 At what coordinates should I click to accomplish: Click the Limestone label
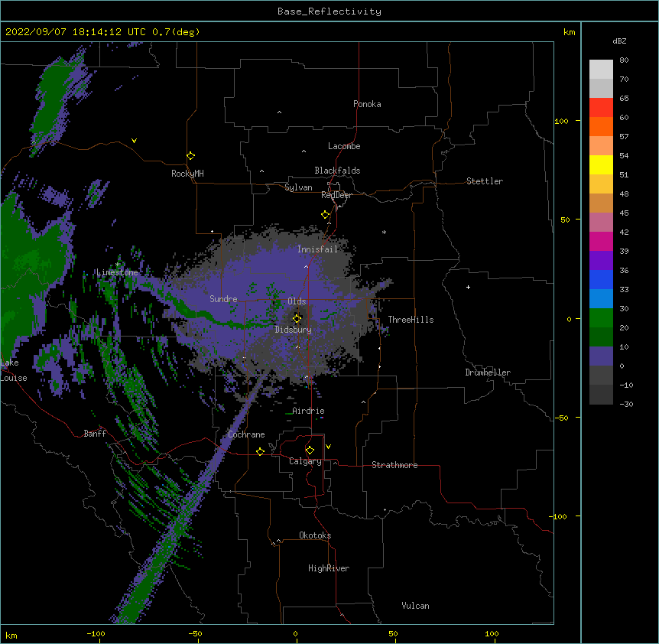coord(117,272)
